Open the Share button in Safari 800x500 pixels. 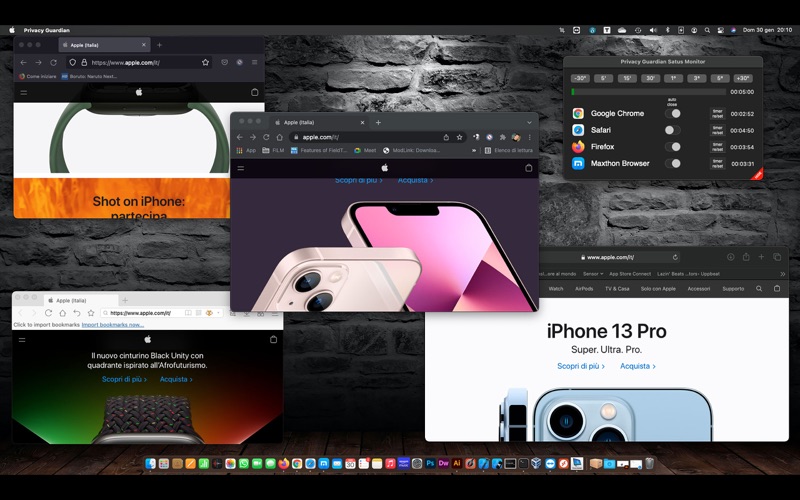pyautogui.click(x=746, y=257)
